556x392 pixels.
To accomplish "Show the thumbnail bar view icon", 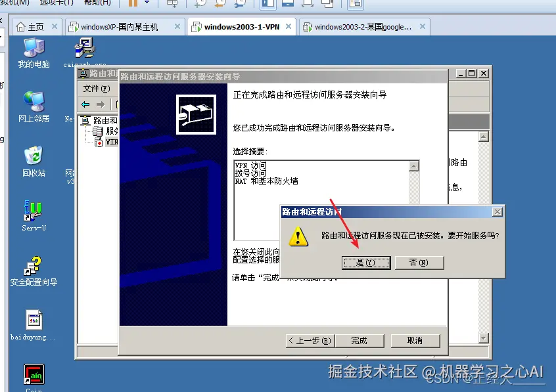I will pos(288,3).
